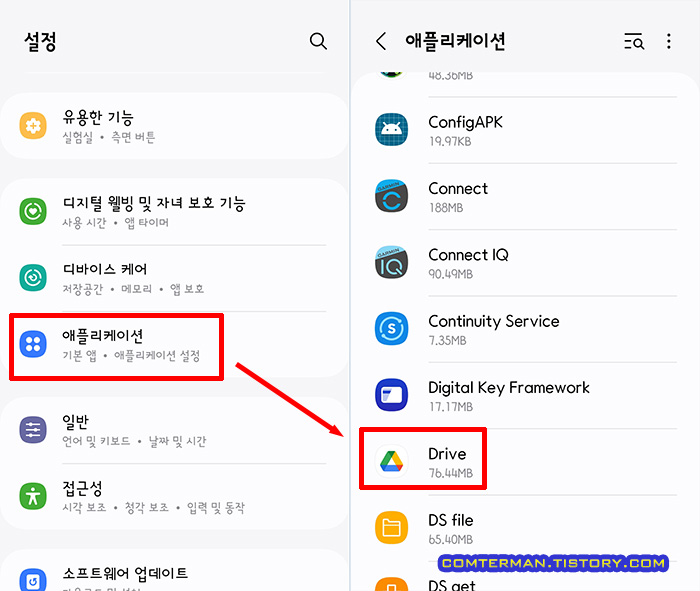This screenshot has height=591, width=700.
Task: Open Continuity Service app entry
Action: coord(525,329)
